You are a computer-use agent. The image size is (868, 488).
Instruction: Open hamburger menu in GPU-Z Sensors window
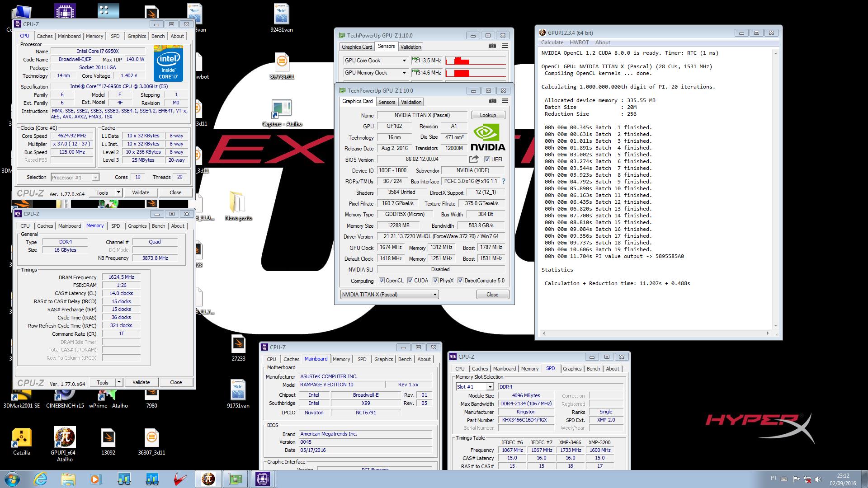point(505,46)
